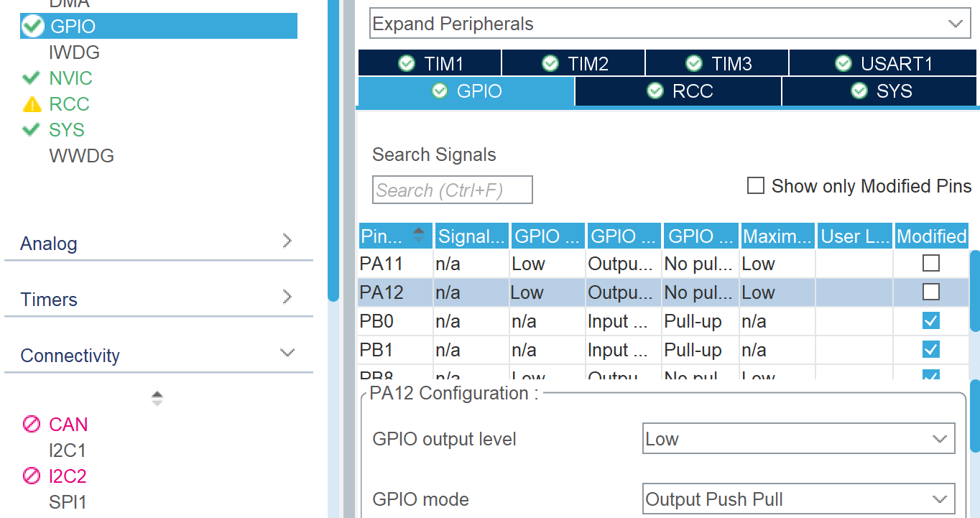Expand the Analog category
Screen dimensions: 980x518
[x=158, y=243]
